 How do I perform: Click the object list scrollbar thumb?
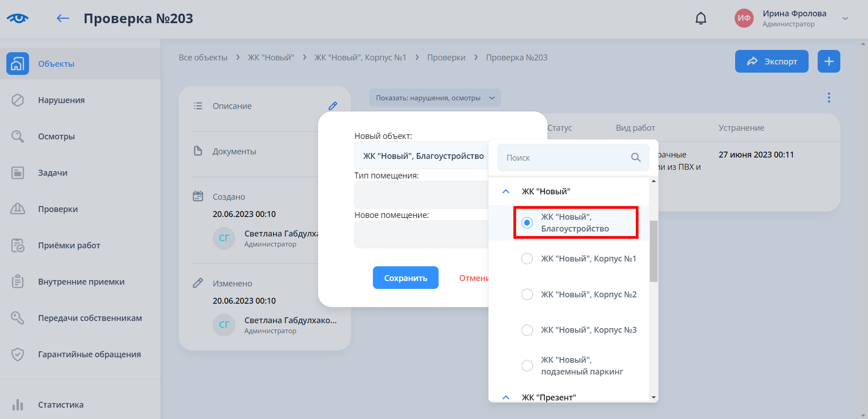coord(653,251)
